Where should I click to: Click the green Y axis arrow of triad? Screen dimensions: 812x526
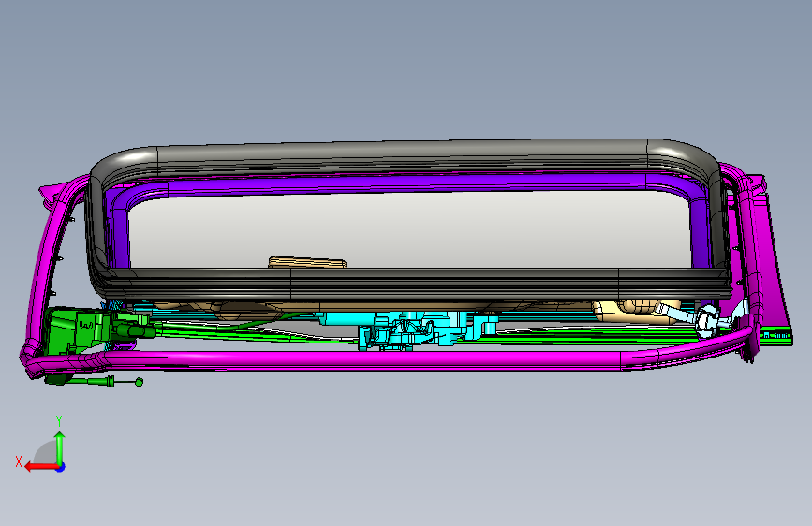[x=60, y=446]
